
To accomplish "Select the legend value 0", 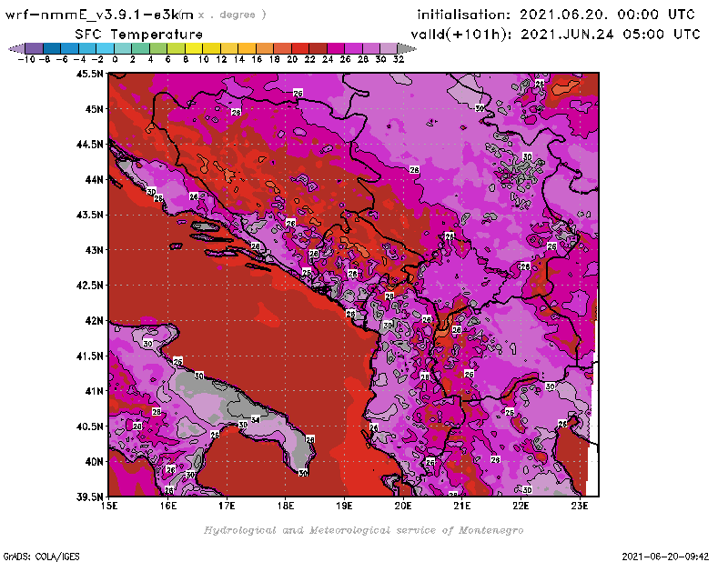I will point(115,59).
